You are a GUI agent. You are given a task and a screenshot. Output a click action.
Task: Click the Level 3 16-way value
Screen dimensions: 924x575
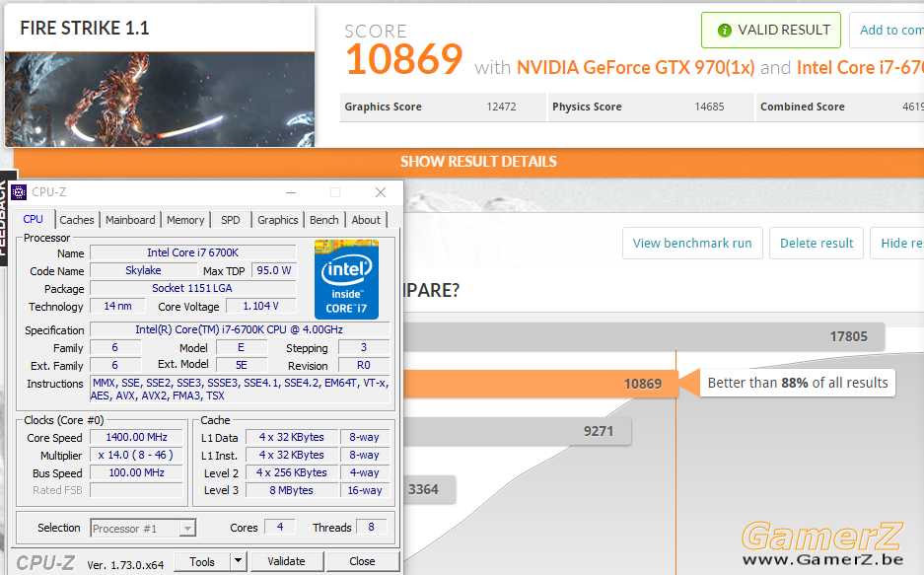point(365,490)
